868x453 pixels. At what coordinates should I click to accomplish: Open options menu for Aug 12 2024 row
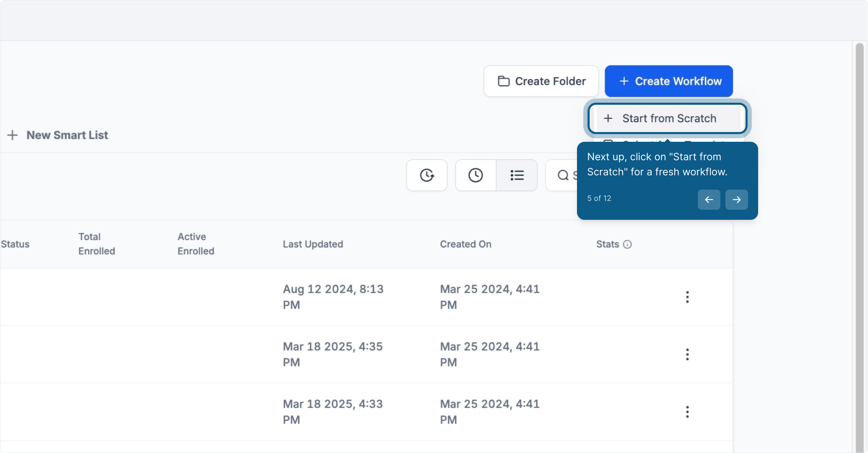point(687,297)
